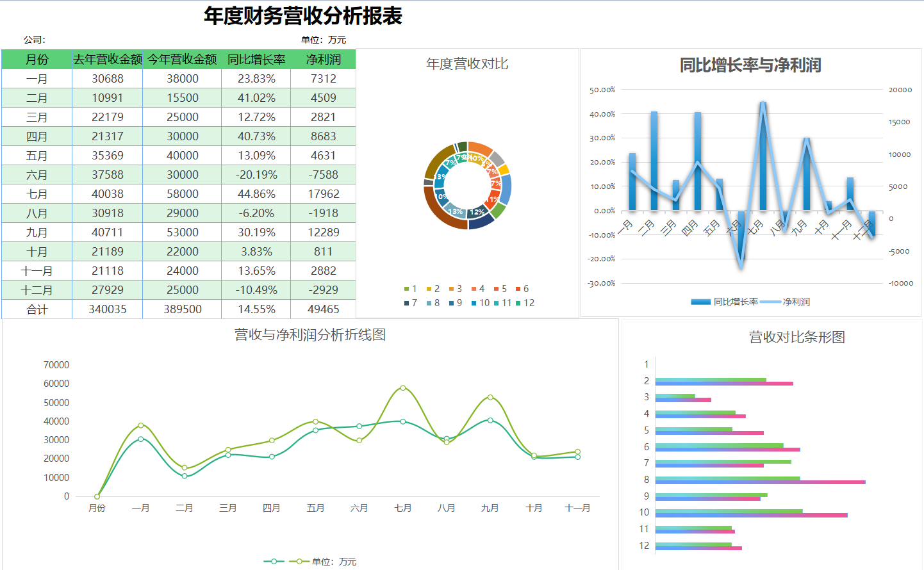Select the teal legend marker for series 11
Viewport: 924px width, 570px height.
coord(496,302)
